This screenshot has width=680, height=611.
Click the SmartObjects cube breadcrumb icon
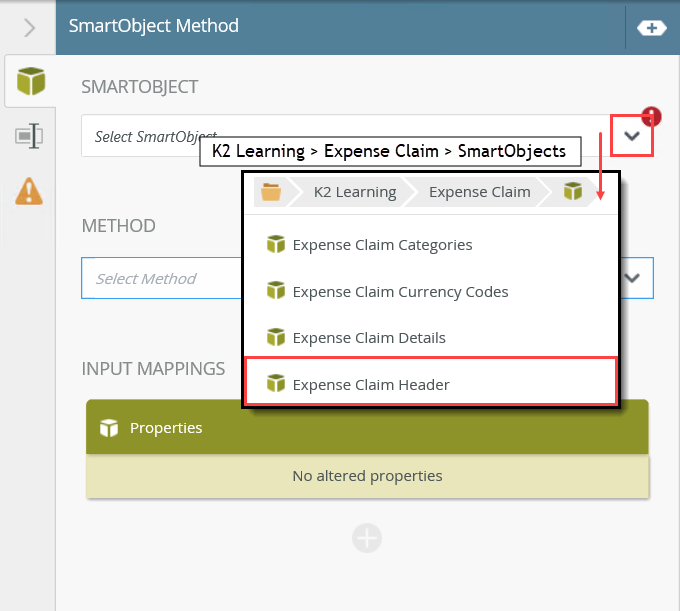573,192
